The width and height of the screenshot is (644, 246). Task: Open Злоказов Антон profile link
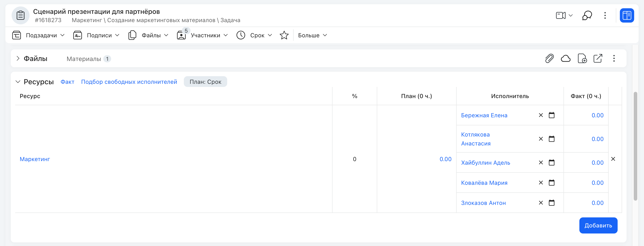[483, 203]
